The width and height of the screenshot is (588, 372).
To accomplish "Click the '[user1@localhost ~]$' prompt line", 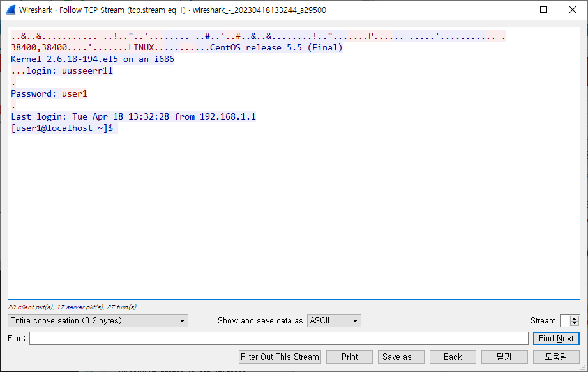I will pyautogui.click(x=63, y=128).
